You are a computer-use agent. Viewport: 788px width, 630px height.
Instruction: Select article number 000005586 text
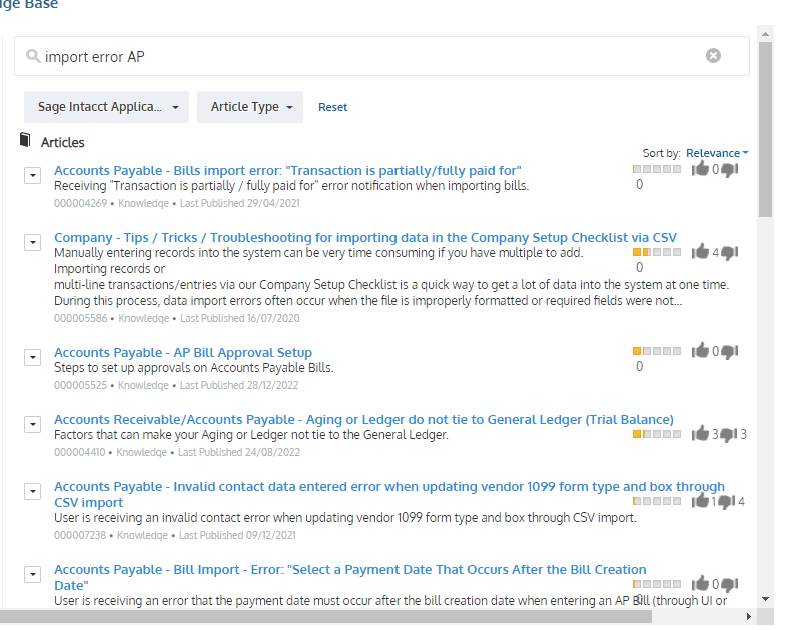tap(80, 319)
